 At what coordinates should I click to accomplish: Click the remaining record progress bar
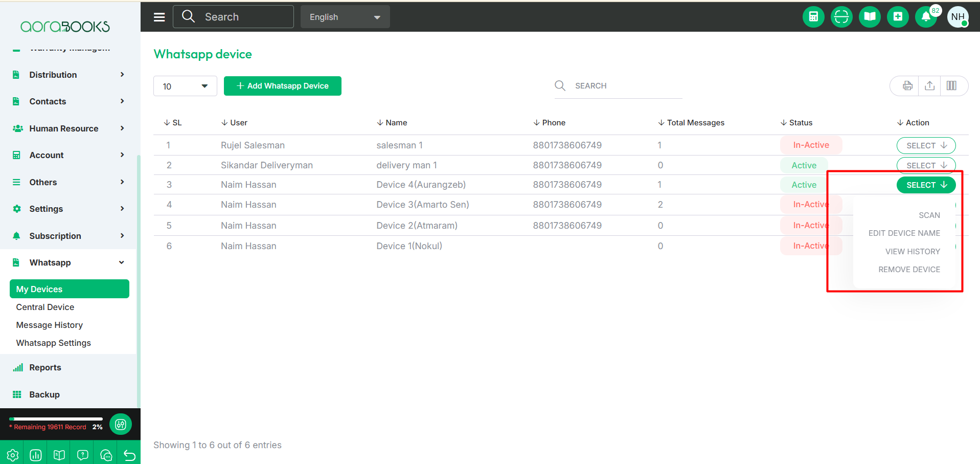point(56,419)
